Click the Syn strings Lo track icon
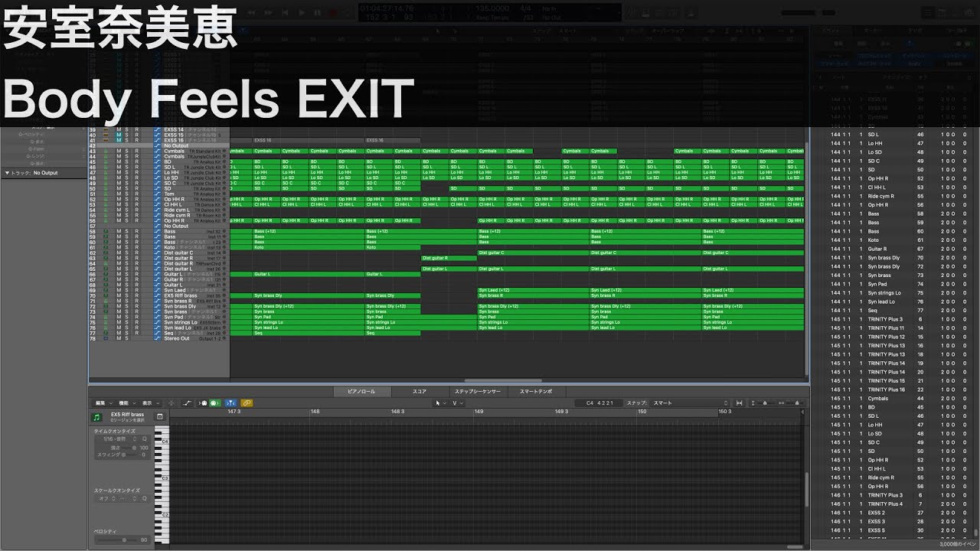The width and height of the screenshot is (980, 551). coord(106,322)
